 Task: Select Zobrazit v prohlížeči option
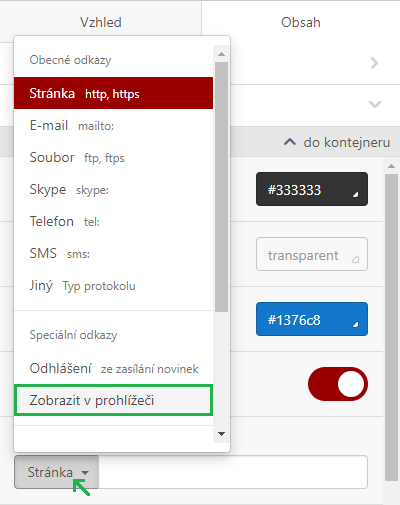(x=113, y=400)
